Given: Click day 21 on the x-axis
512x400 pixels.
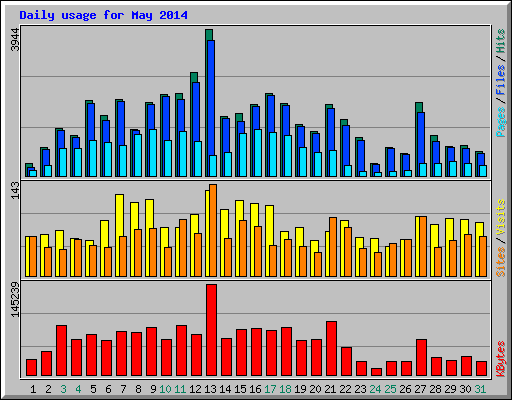Looking at the screenshot, I should click(330, 389).
